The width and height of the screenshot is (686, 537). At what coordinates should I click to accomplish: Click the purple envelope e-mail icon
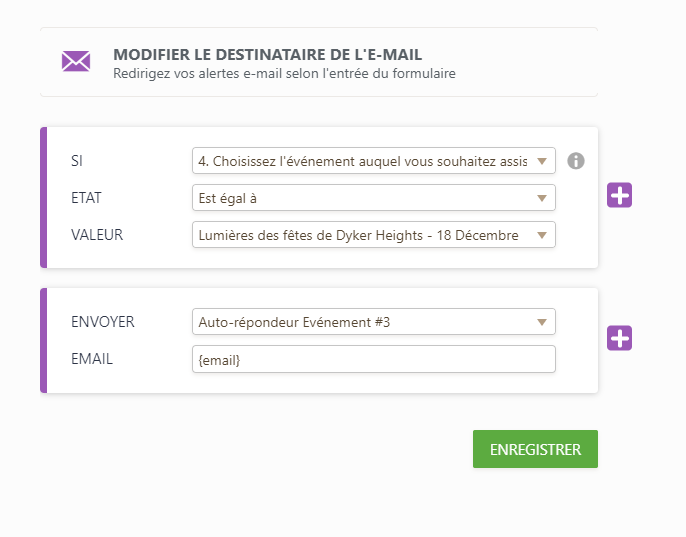(x=76, y=61)
